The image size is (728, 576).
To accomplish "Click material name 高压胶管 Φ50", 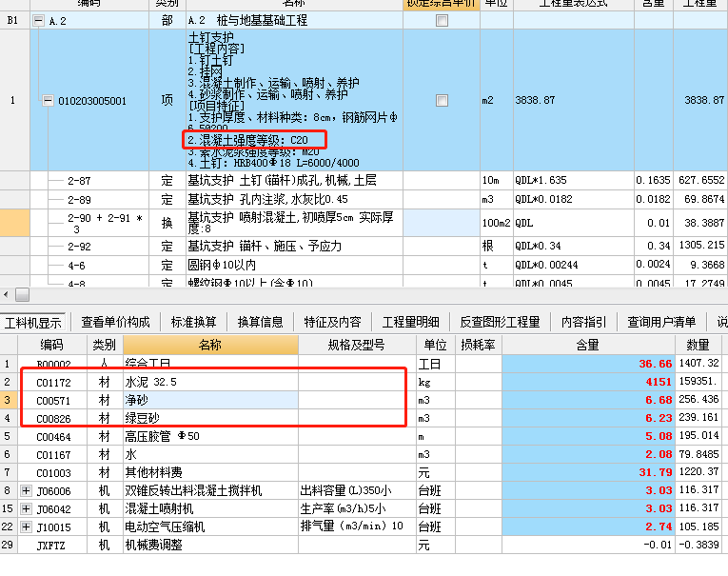I will (x=162, y=436).
